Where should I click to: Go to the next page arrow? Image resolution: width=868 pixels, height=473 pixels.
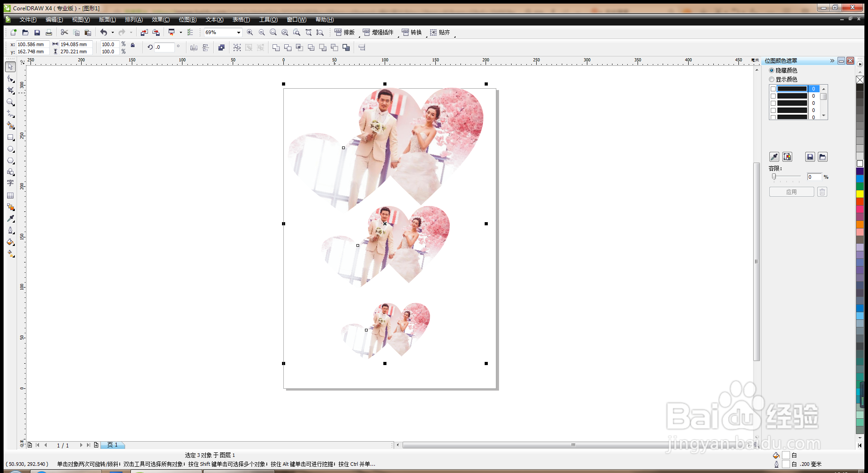81,445
